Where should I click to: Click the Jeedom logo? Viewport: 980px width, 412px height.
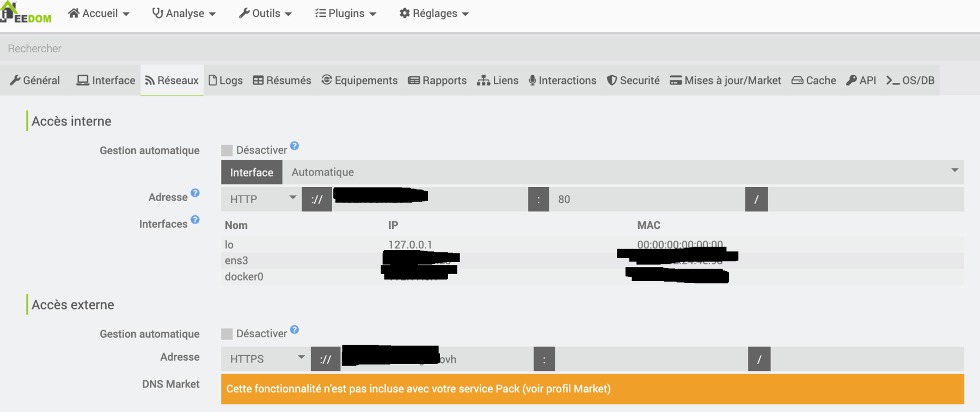26,13
